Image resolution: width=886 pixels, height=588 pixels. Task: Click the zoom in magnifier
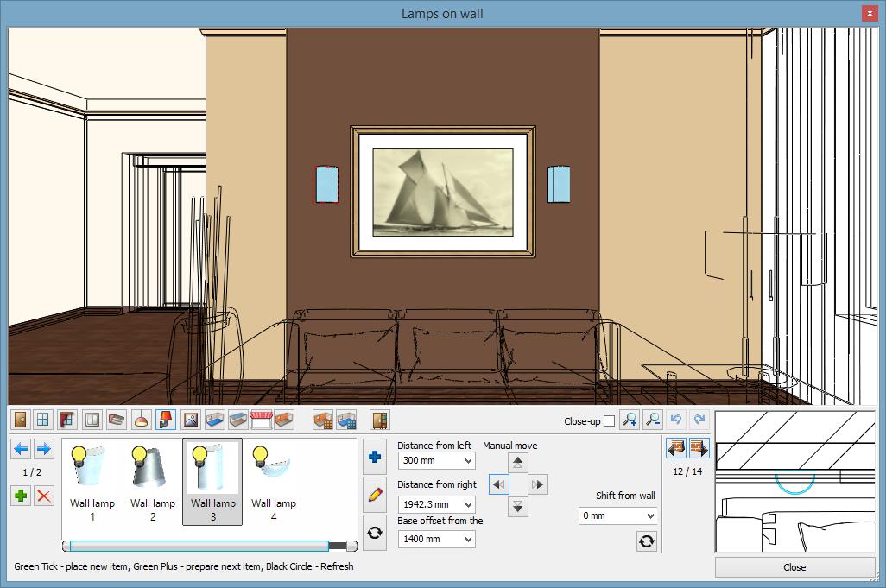click(x=630, y=420)
